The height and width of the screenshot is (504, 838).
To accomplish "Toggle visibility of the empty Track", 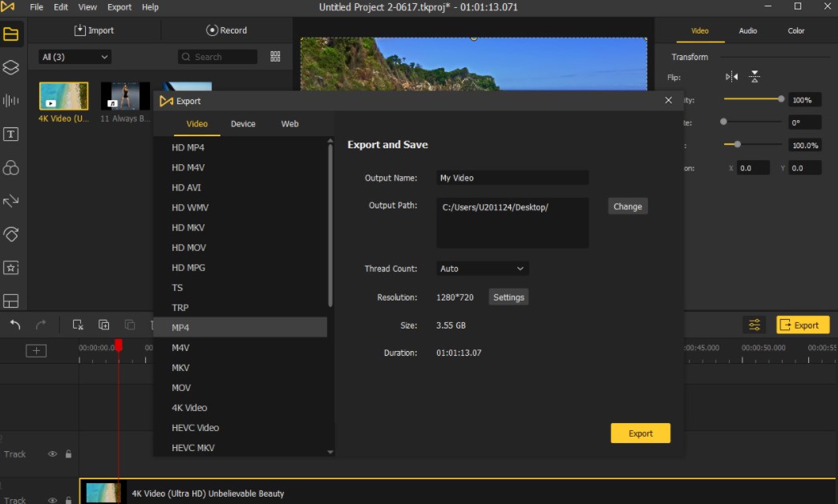I will pos(52,454).
